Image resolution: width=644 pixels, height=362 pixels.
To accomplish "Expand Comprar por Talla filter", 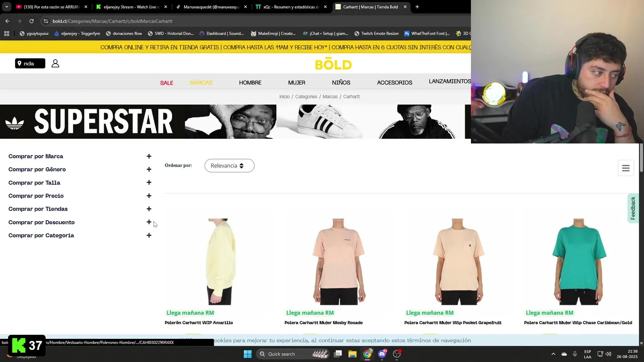I will click(149, 183).
